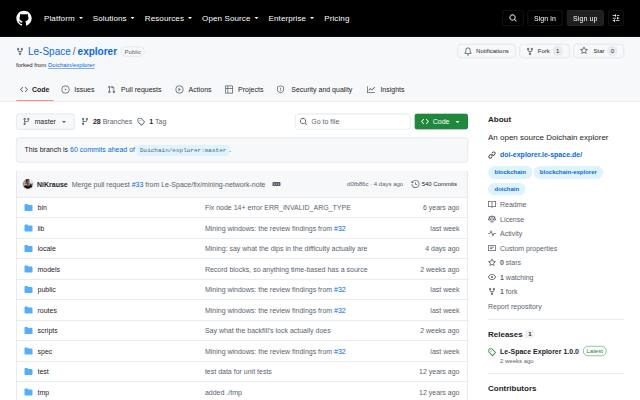Open the green Code dropdown
Image resolution: width=640 pixels, height=400 pixels.
[x=441, y=122]
